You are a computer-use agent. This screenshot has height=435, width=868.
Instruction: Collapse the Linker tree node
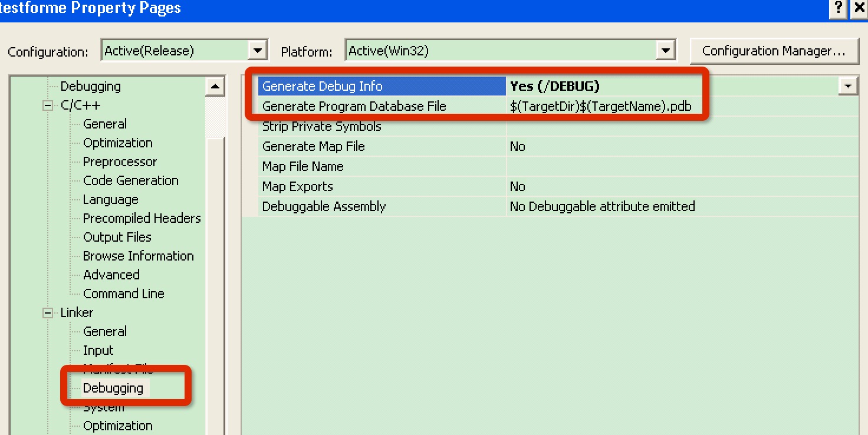47,312
